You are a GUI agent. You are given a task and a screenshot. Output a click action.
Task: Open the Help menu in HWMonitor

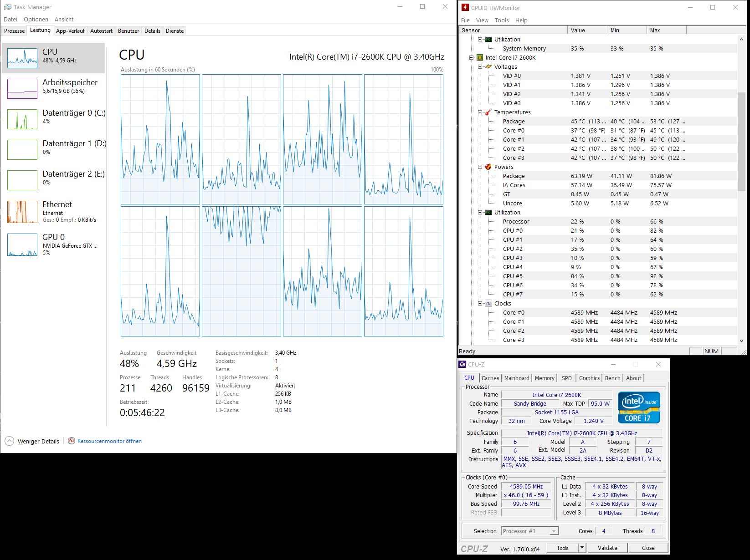521,20
